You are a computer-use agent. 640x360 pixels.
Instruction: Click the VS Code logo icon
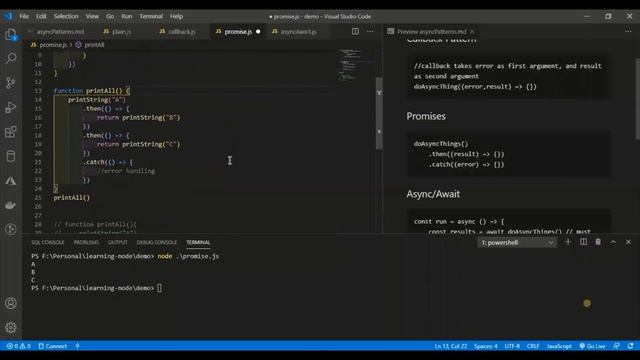pyautogui.click(x=8, y=16)
